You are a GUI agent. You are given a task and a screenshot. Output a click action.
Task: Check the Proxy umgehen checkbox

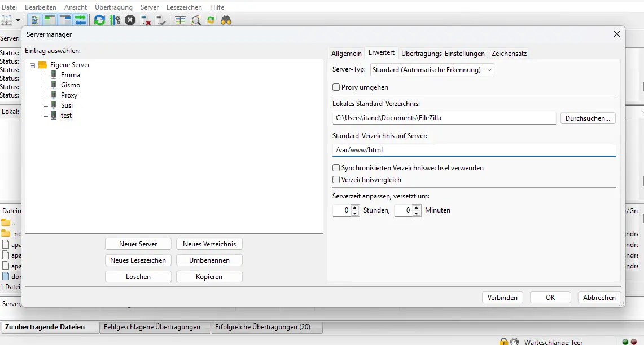(336, 87)
